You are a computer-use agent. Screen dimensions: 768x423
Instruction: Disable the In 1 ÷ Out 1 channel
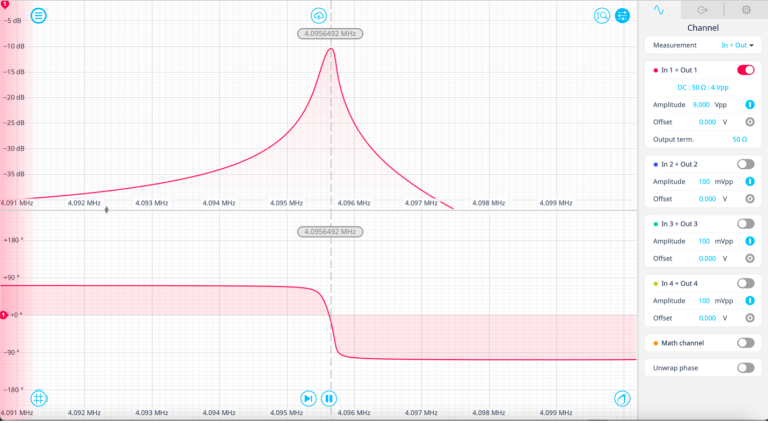(x=745, y=70)
